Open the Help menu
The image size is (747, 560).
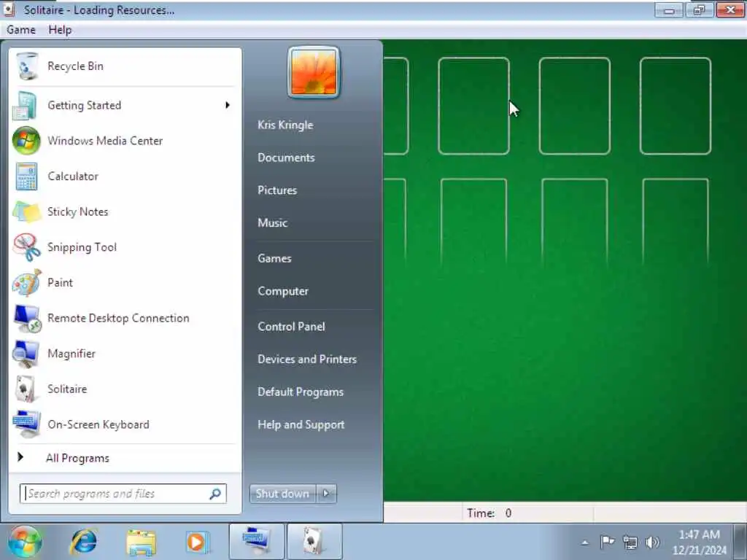(60, 30)
